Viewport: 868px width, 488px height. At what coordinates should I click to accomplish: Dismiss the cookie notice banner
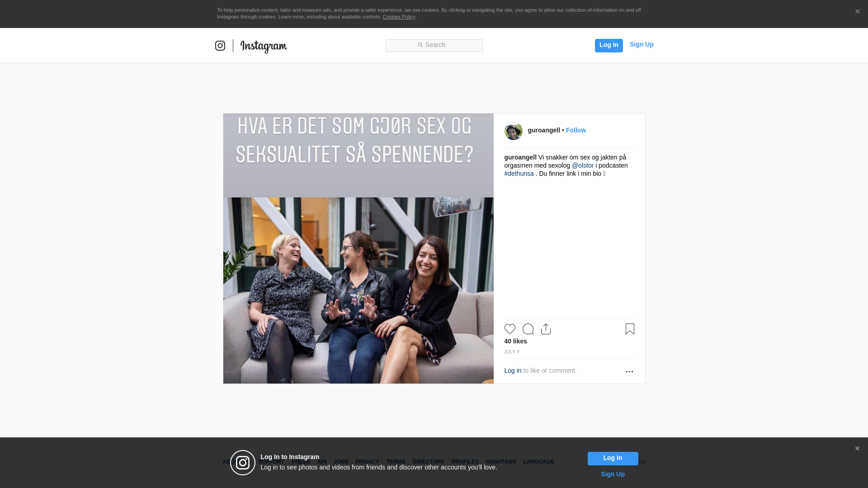click(857, 12)
